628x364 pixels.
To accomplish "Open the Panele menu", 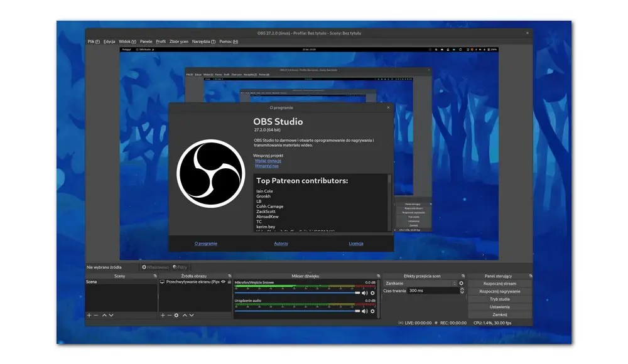I will click(x=146, y=41).
